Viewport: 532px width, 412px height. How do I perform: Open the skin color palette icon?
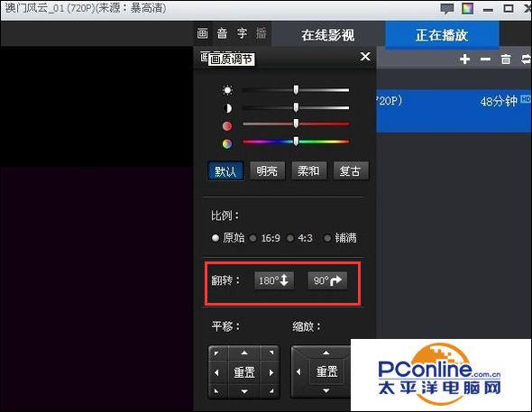tap(468, 8)
